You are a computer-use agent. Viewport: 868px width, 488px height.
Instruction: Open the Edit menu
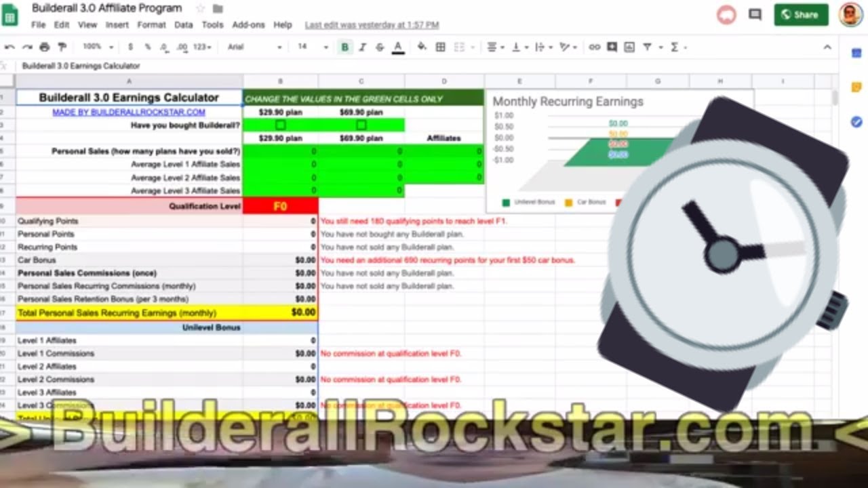point(62,24)
